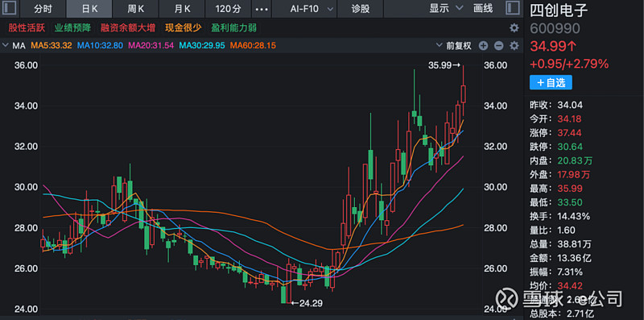Click the 股性活跃 tag
Screen dimensions: 644x320
(x=27, y=28)
